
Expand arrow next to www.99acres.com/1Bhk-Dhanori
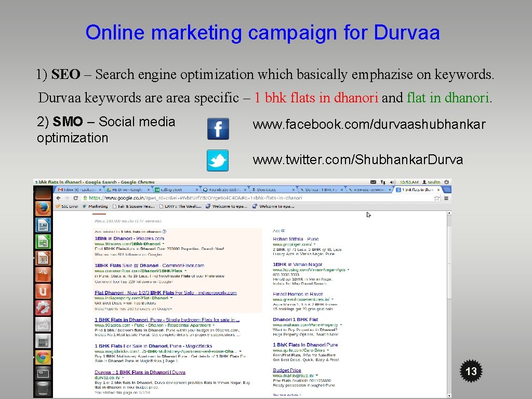click(x=163, y=244)
